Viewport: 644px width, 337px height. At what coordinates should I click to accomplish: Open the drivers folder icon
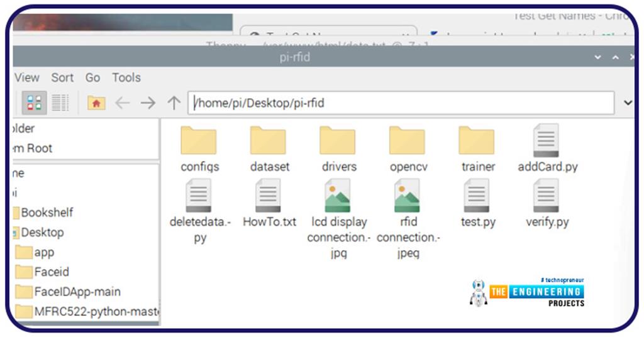[338, 141]
